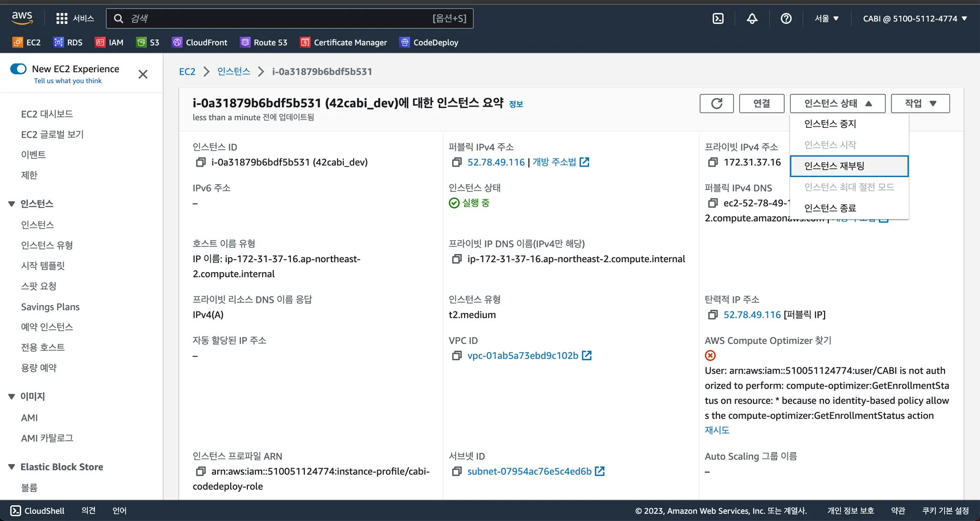Click the CloudShell icon in top bar
Image resolution: width=980 pixels, height=521 pixels.
click(x=718, y=19)
